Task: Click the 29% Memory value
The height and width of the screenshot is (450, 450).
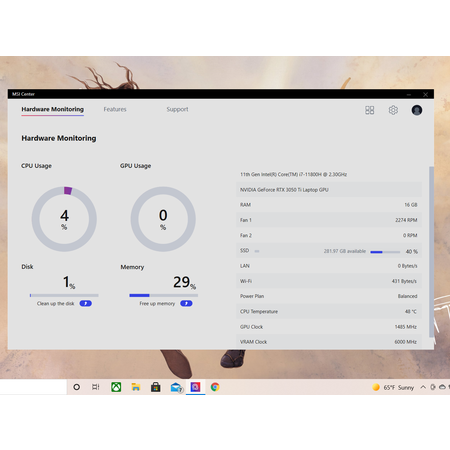Action: (184, 282)
